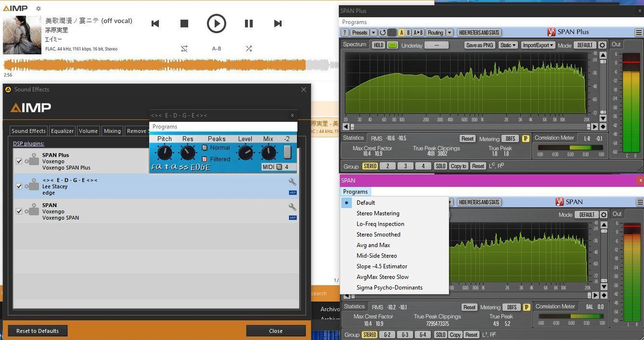Screen dimensions: 644x340
Task: Click the Pitch knob in Edge plugin
Action: (164, 153)
